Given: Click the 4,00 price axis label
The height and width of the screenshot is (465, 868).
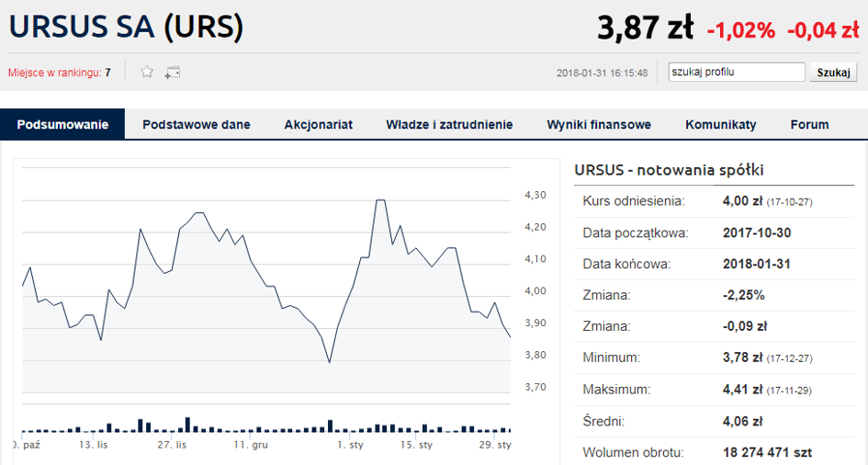Looking at the screenshot, I should pos(535,290).
